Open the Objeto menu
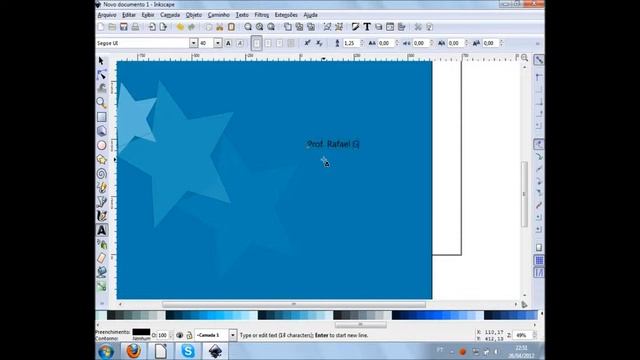Screen dimensions: 640x360 point(194,15)
